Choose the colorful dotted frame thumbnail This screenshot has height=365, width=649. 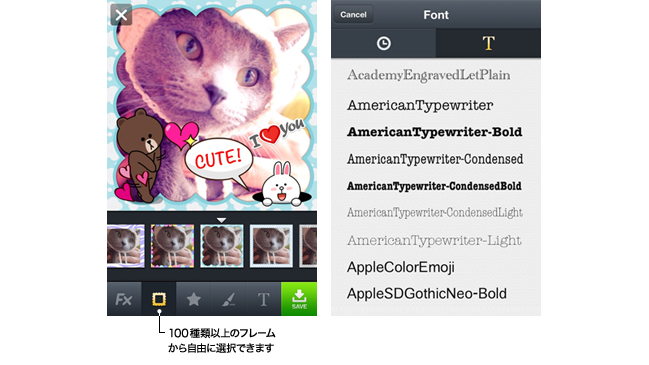coord(173,246)
